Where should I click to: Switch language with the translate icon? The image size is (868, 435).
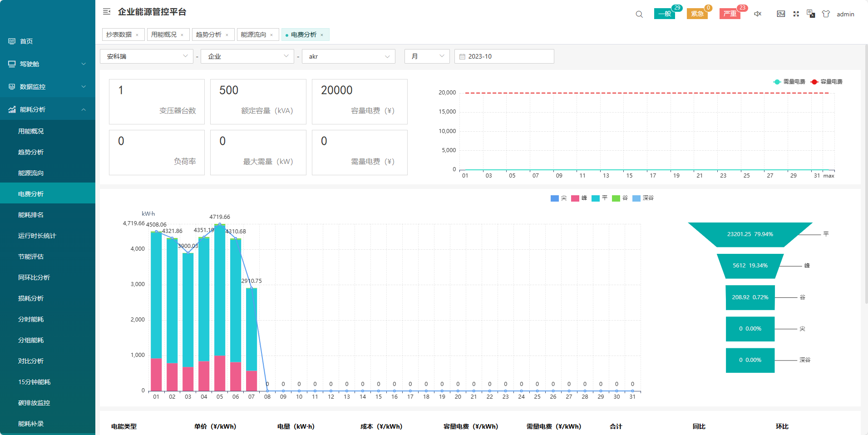[x=811, y=14]
